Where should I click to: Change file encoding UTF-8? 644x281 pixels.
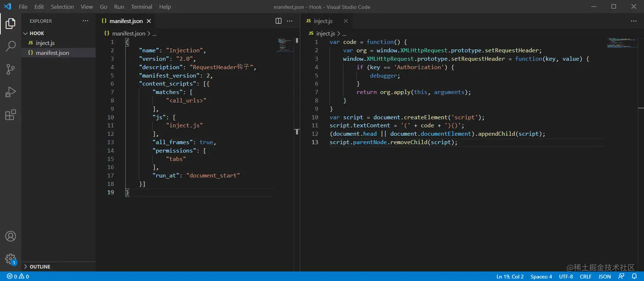566,276
